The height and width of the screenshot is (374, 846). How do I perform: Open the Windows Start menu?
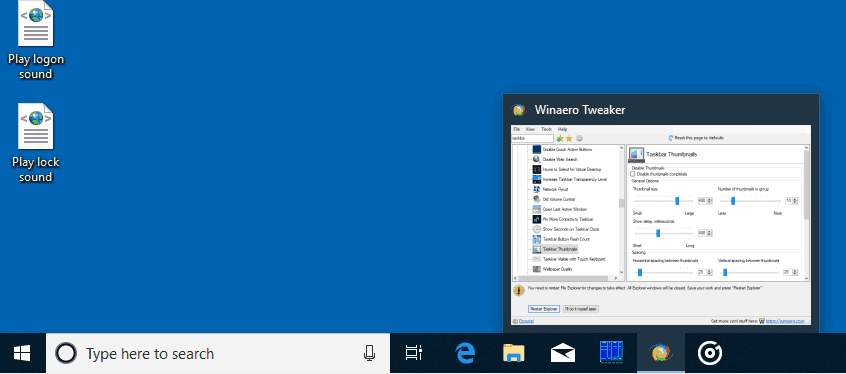22,353
